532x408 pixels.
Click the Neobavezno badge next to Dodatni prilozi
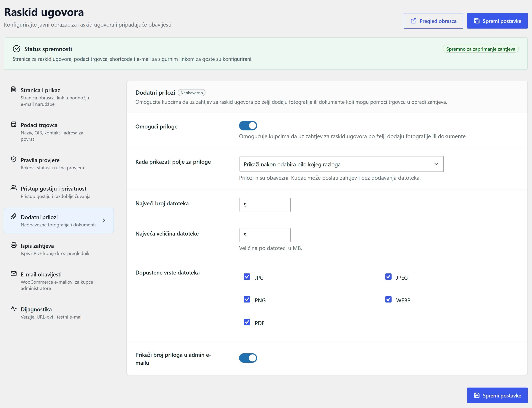192,93
